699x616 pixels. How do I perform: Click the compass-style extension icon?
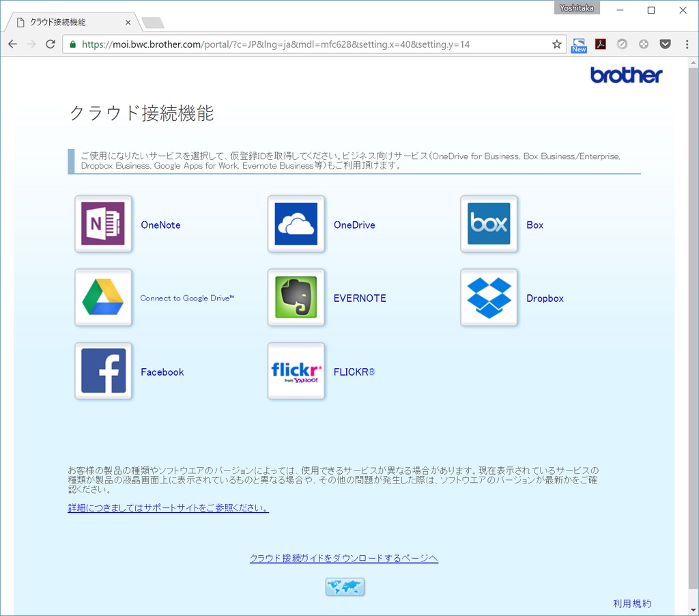click(x=622, y=44)
